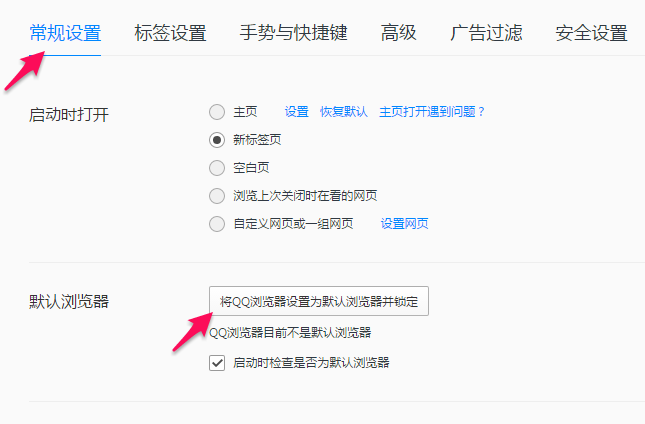Click the 设置网页 link
The width and height of the screenshot is (645, 424).
pos(404,224)
